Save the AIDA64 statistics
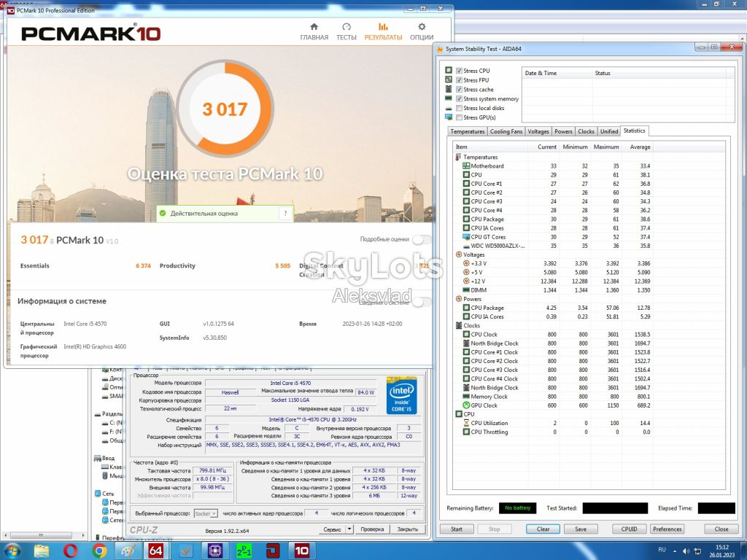 [x=581, y=529]
